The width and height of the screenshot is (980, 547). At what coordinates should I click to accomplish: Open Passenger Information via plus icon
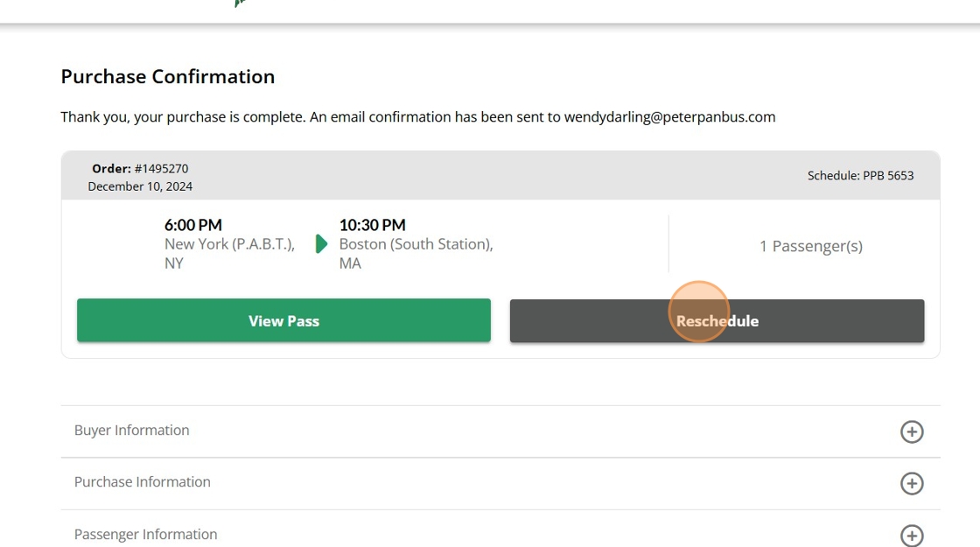tap(912, 536)
